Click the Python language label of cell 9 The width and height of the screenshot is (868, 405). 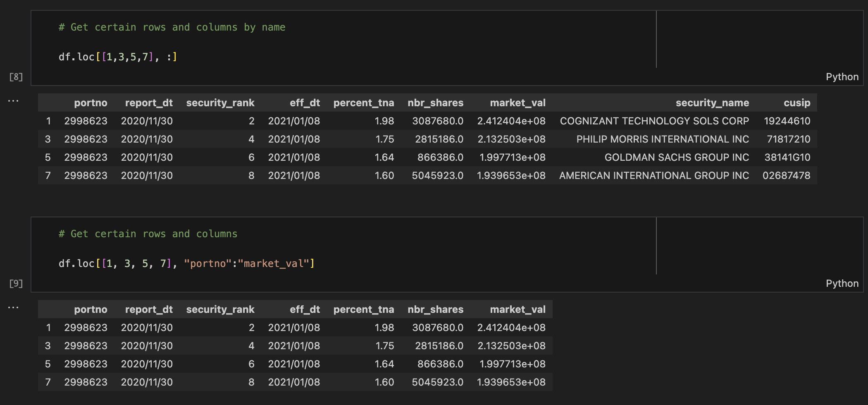842,283
